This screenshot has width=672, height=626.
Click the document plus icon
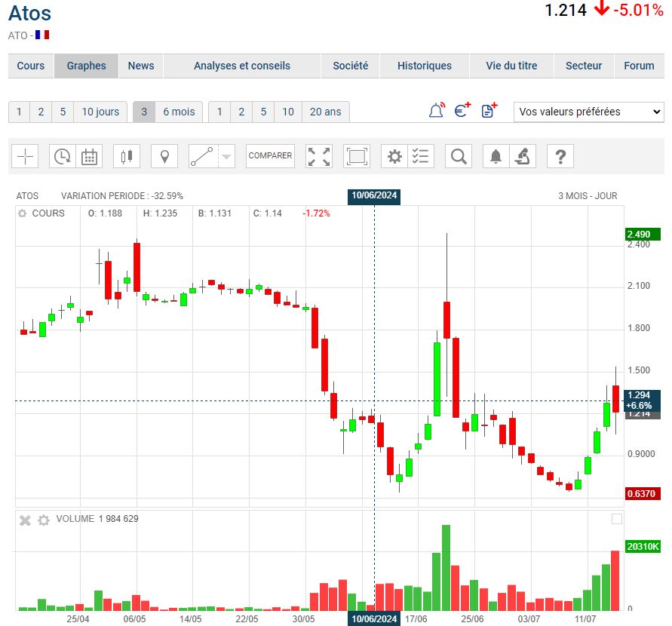click(489, 111)
